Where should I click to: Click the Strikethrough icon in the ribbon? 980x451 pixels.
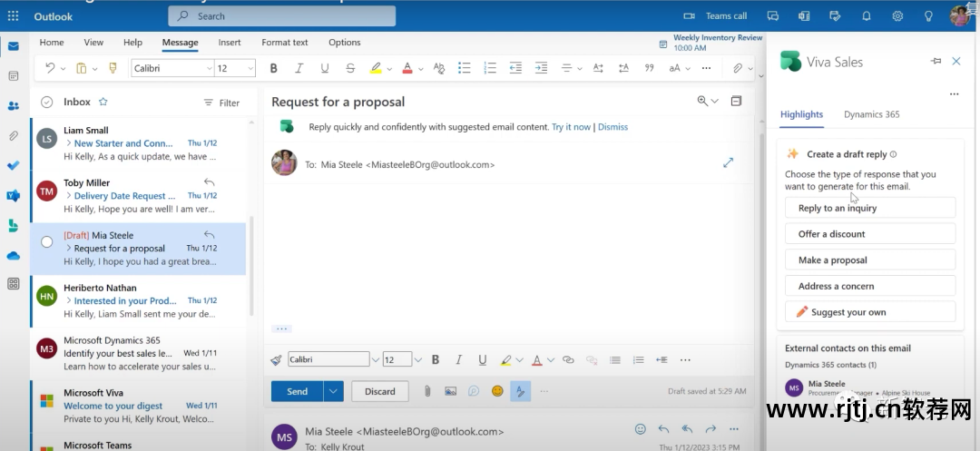pos(350,68)
